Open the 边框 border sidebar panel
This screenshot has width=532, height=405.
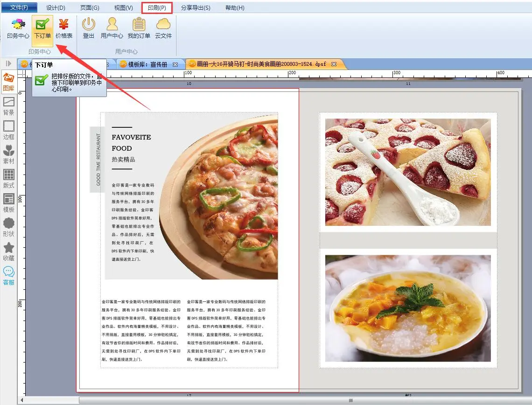8,130
